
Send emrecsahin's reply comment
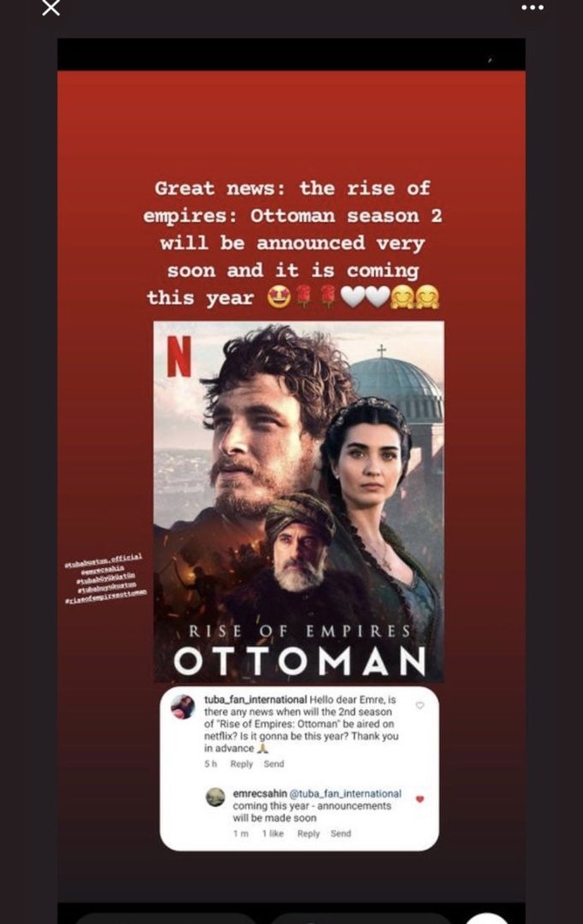point(341,833)
